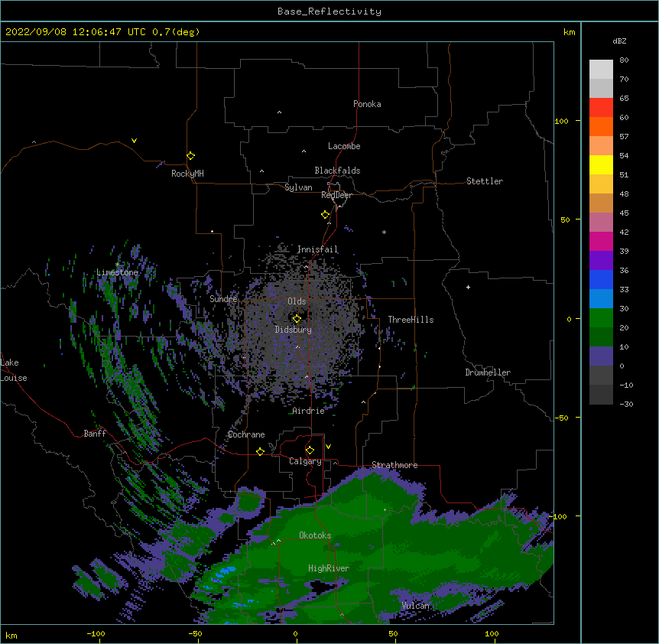
Task: Click the -100 tick on the bottom axis
Action: [96, 633]
